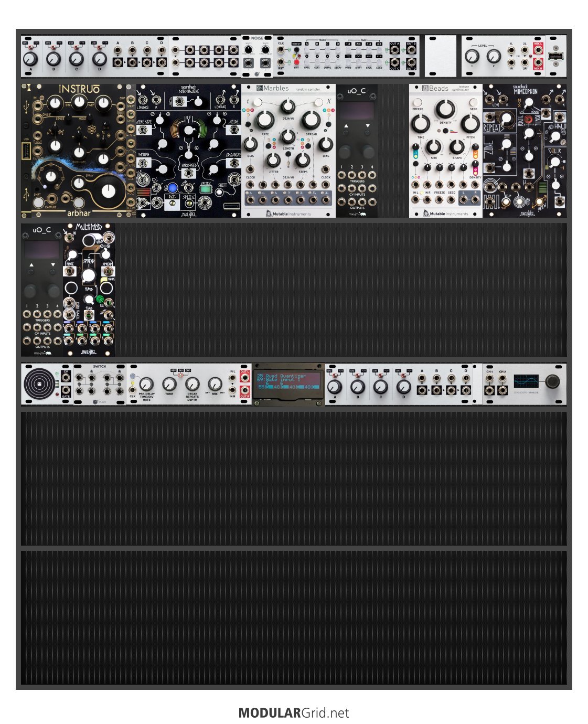Click the red MIX L output jack
The height and width of the screenshot is (724, 588).
(x=538, y=50)
